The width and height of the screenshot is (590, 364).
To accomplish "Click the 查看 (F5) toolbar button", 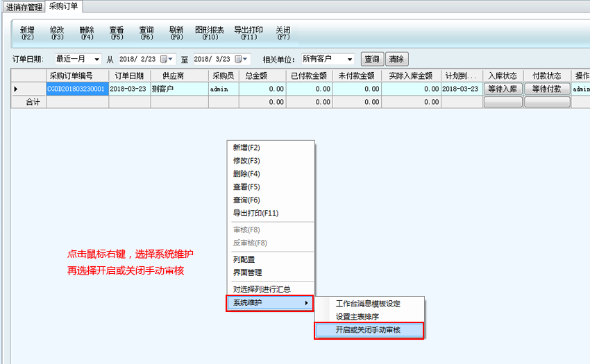I will click(x=117, y=33).
